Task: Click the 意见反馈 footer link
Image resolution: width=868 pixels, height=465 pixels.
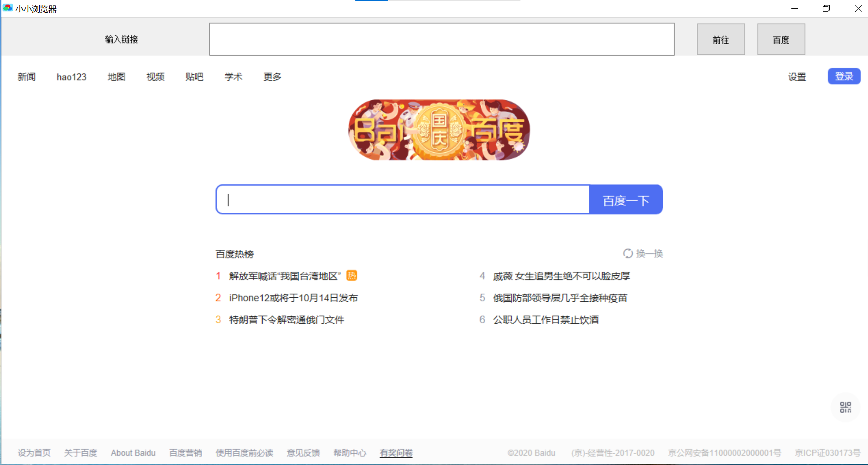Action: click(x=303, y=453)
